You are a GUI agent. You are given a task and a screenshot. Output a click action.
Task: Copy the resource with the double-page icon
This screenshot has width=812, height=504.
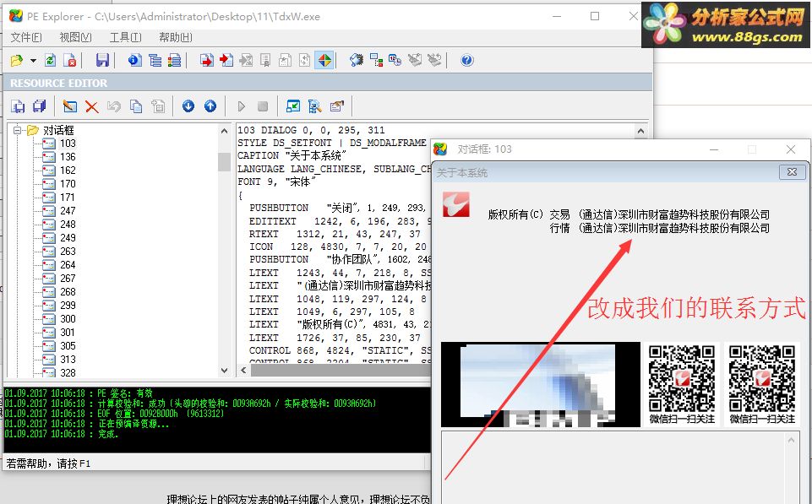(136, 106)
